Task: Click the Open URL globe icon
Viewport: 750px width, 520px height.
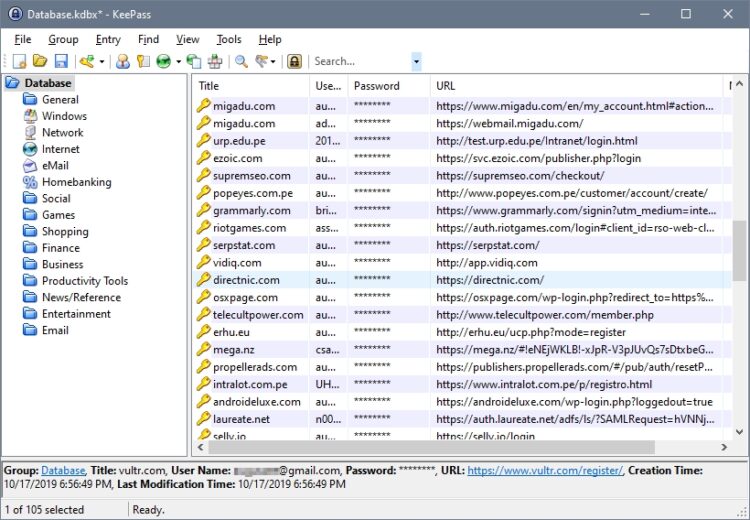Action: 164,61
